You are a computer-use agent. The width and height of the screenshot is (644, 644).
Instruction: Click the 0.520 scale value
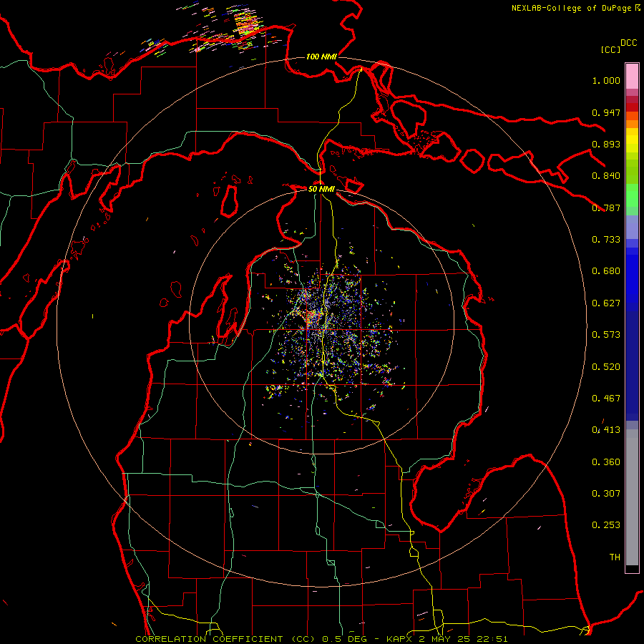(x=606, y=367)
